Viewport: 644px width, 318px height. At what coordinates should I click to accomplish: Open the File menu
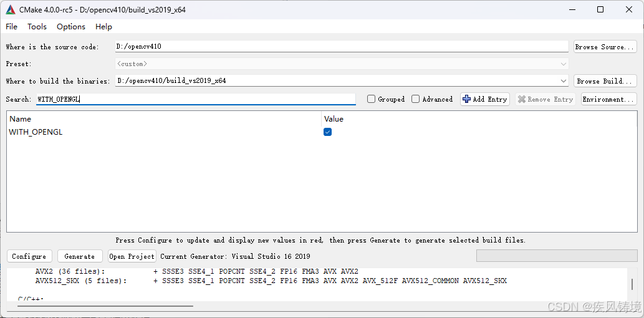coord(11,27)
